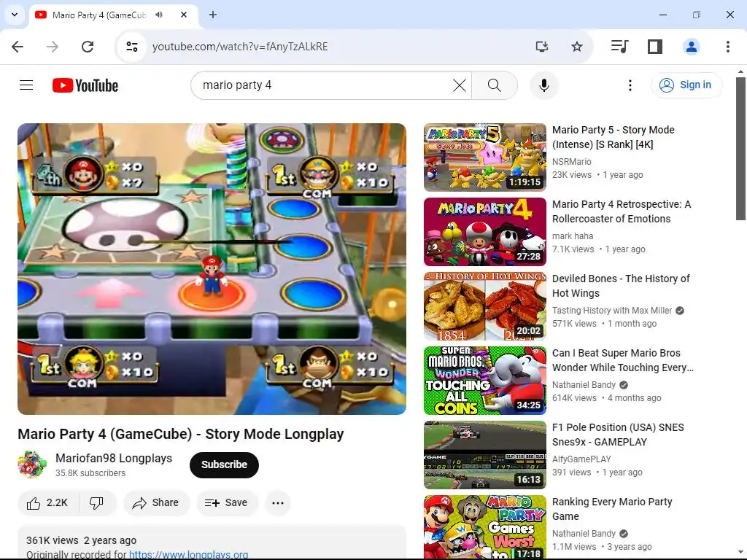747x560 pixels.
Task: Reload the current page
Action: click(88, 47)
